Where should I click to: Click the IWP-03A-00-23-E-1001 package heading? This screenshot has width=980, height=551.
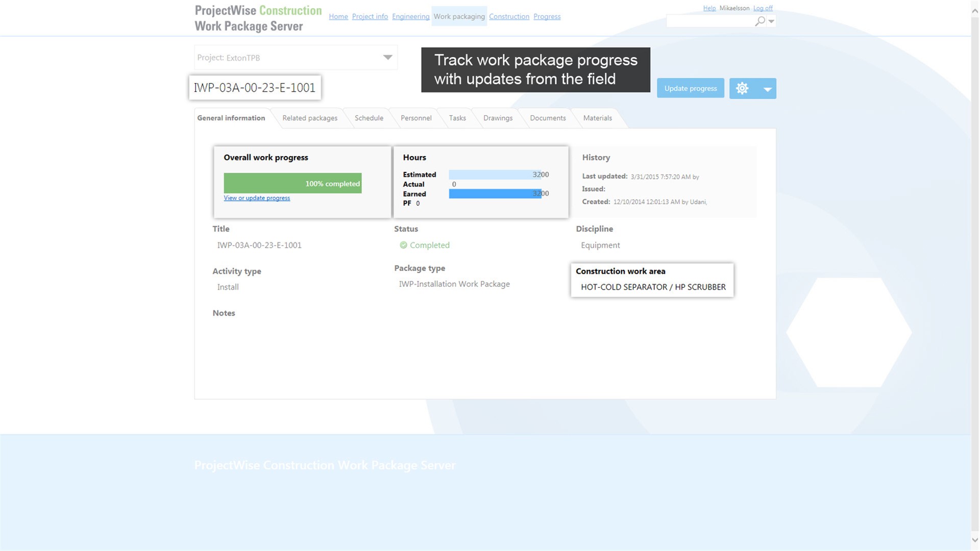click(x=255, y=88)
